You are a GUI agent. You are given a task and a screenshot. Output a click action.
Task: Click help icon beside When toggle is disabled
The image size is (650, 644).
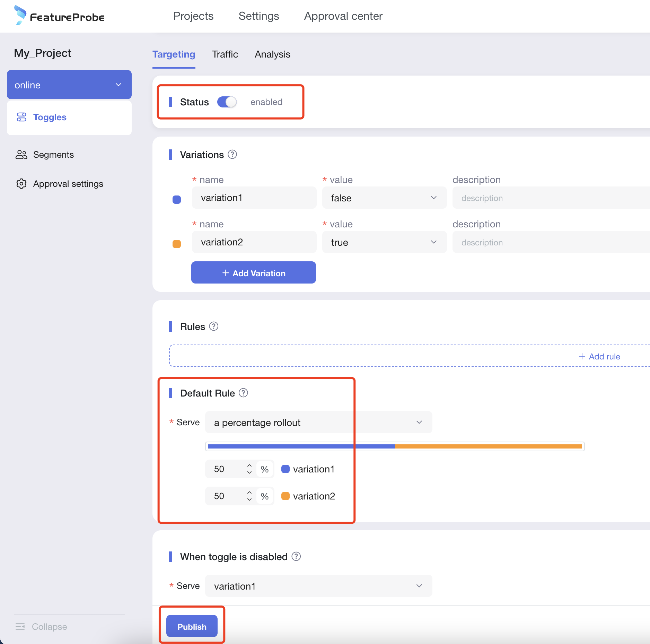296,557
